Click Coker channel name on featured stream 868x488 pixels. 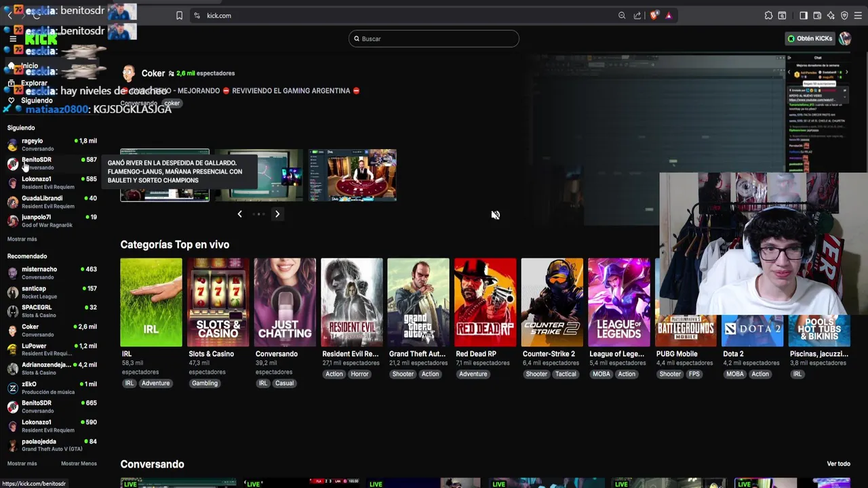coord(153,73)
